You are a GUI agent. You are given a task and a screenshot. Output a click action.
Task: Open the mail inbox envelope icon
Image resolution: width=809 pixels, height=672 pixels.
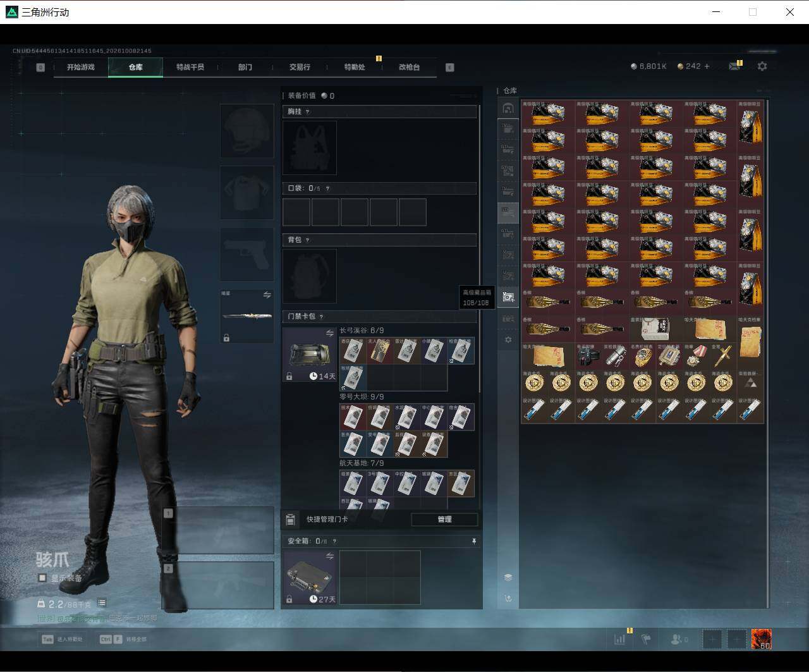(734, 66)
